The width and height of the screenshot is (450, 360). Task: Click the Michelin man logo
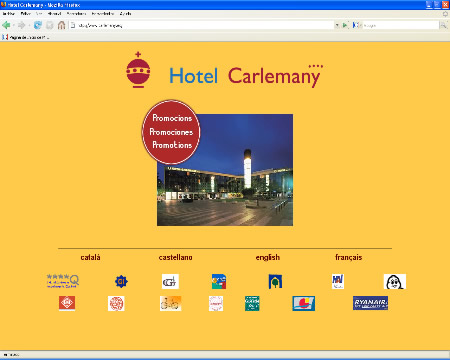395,282
